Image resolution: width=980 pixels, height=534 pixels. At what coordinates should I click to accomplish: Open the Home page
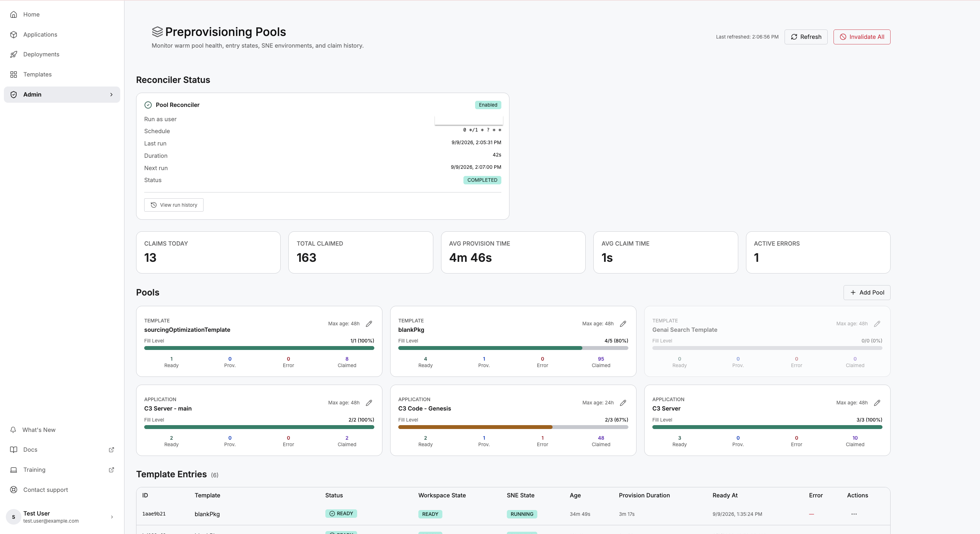[31, 15]
